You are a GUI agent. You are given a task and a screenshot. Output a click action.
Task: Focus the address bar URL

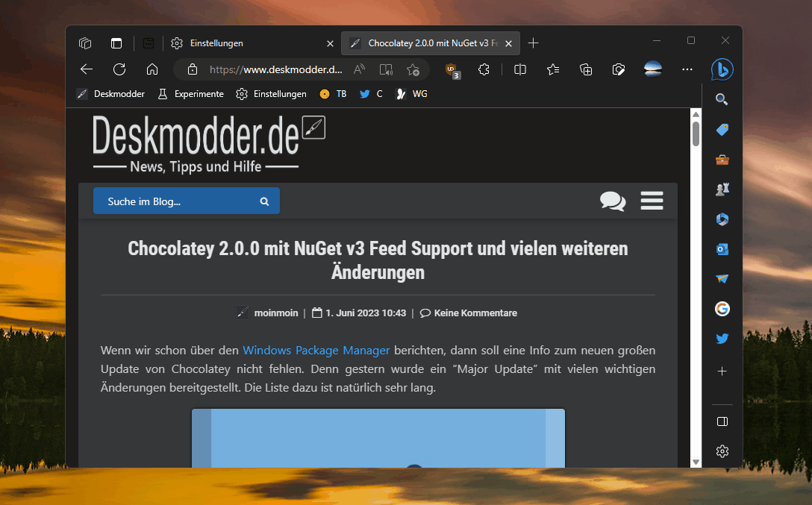275,69
